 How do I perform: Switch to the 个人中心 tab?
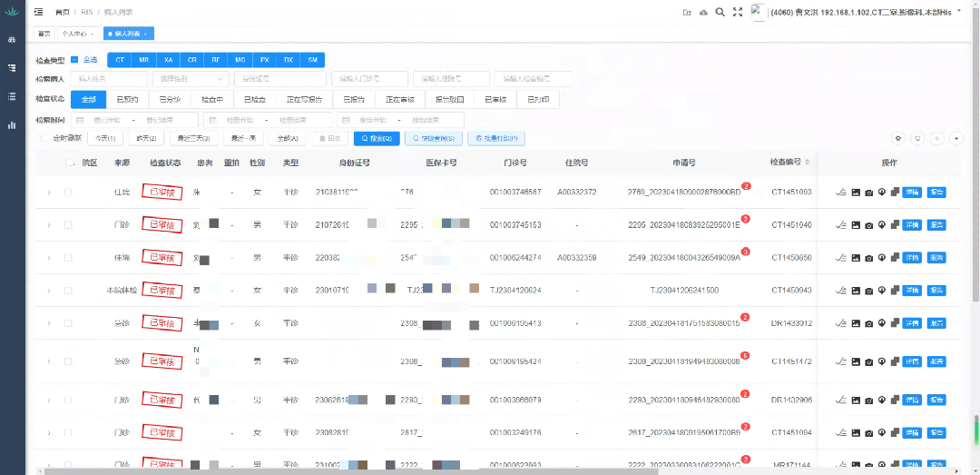pyautogui.click(x=78, y=34)
